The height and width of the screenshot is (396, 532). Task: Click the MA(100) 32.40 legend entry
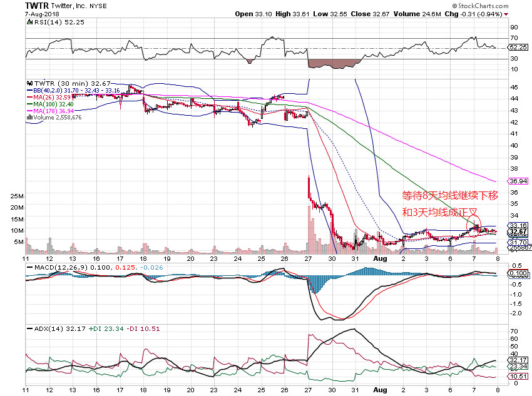click(x=50, y=104)
